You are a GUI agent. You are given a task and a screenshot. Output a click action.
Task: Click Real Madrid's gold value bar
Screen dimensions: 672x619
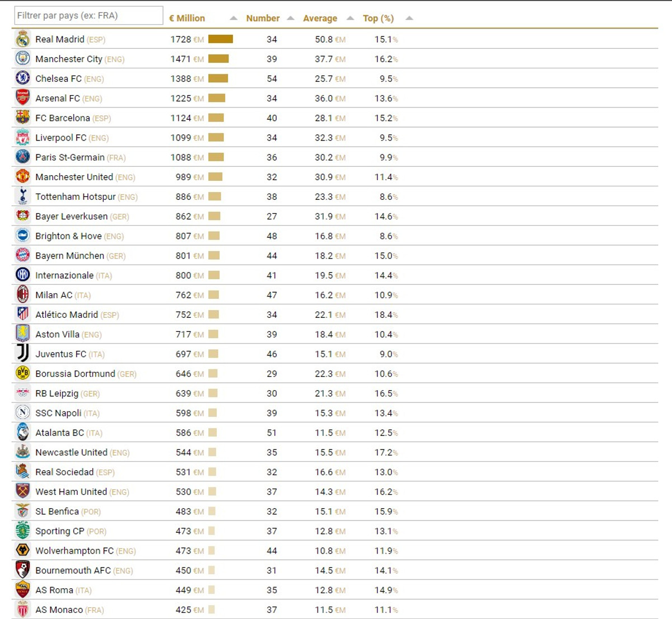220,39
